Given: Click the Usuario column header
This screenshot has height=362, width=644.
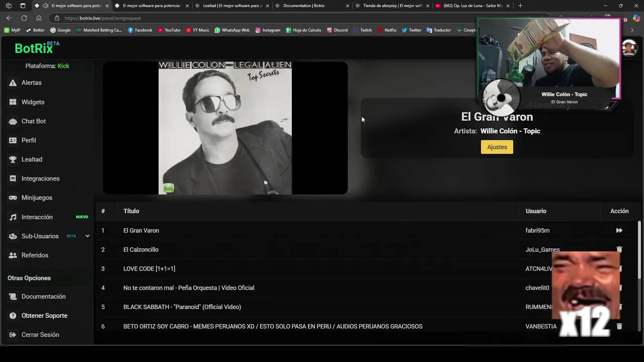Looking at the screenshot, I should pyautogui.click(x=536, y=211).
